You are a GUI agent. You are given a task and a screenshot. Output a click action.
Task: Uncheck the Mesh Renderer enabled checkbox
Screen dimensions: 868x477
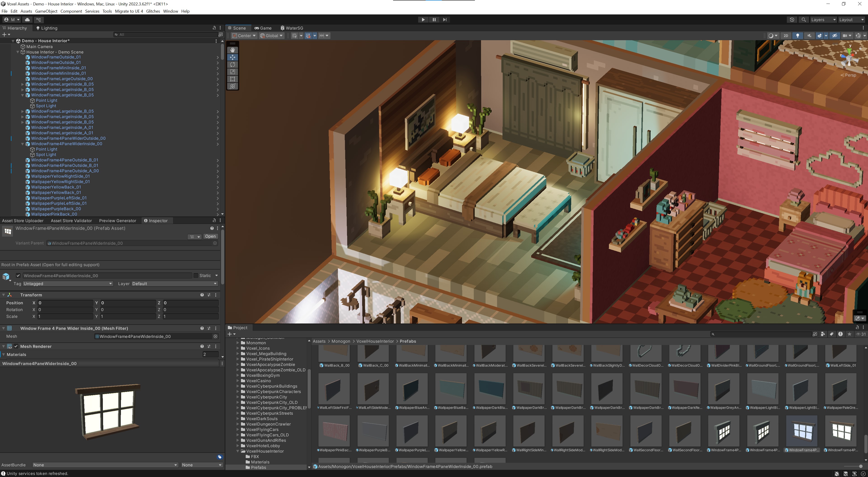pyautogui.click(x=16, y=346)
